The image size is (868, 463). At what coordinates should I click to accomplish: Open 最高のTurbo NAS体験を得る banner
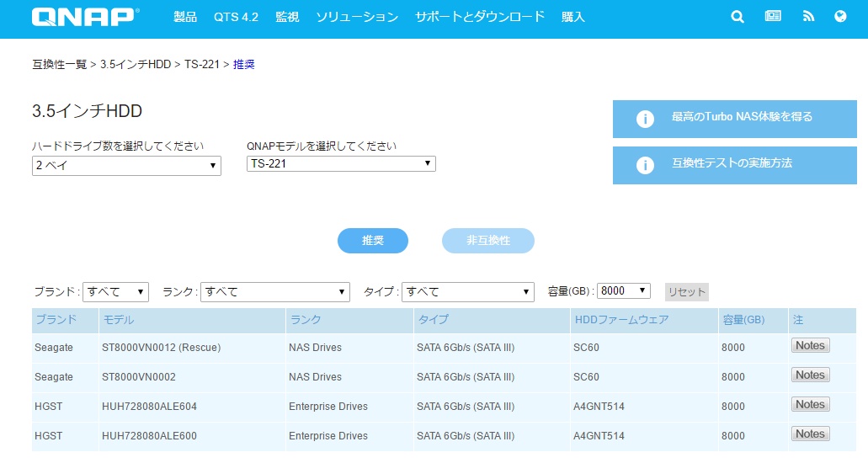click(x=735, y=119)
